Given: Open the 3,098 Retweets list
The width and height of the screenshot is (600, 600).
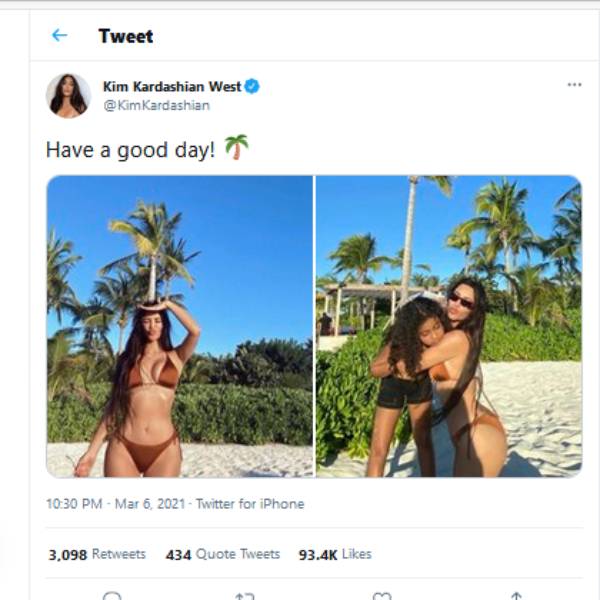Looking at the screenshot, I should (x=97, y=554).
